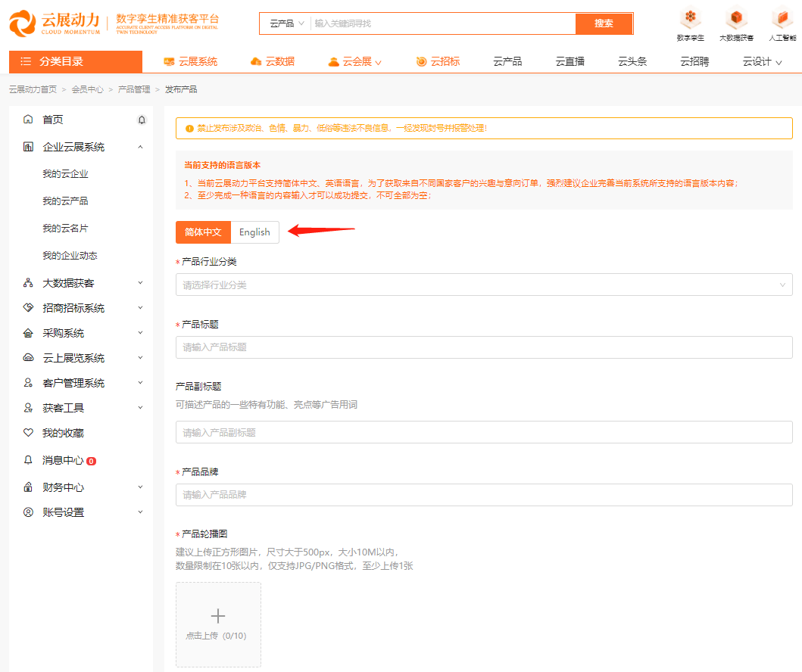802x672 pixels.
Task: Open the 云产品 search category dropdown
Action: [286, 23]
